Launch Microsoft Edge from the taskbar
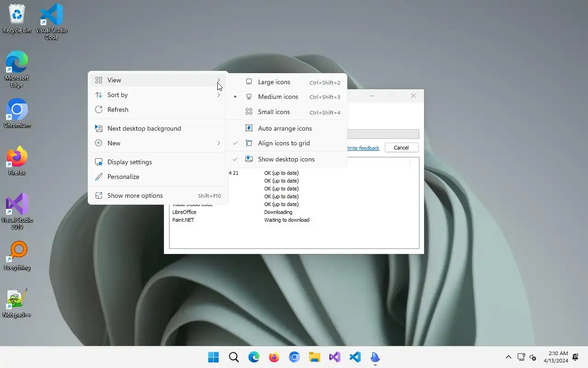Viewport: 588px width, 368px height. pos(254,357)
